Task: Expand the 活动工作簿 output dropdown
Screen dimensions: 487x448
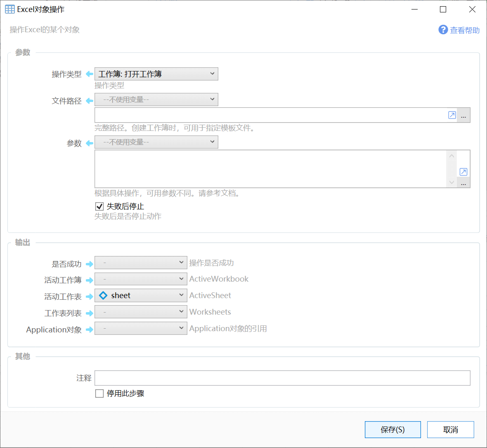Action: [141, 279]
